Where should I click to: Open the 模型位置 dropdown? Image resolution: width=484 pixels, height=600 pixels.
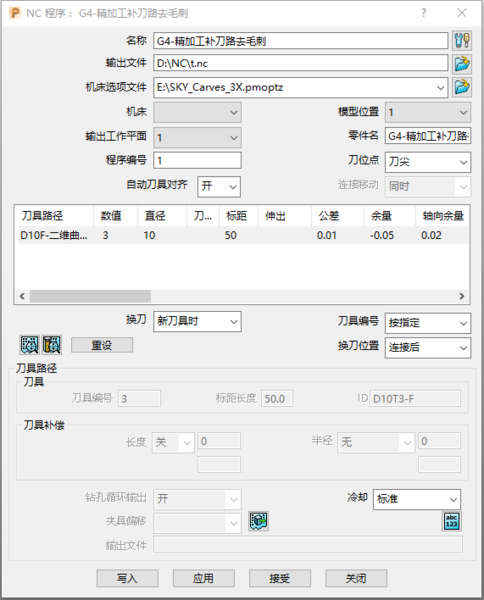tap(428, 112)
